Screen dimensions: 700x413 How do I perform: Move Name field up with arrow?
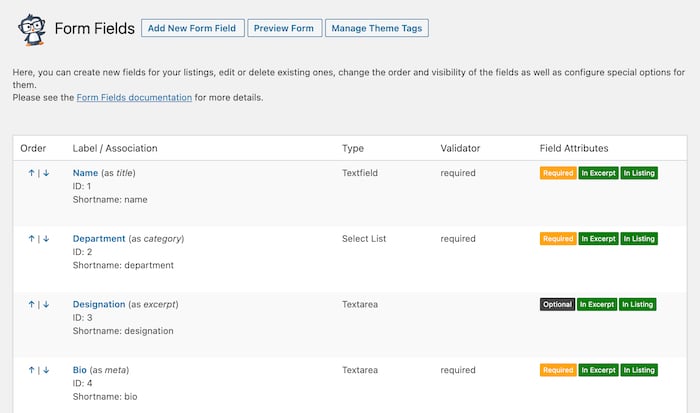tap(31, 173)
